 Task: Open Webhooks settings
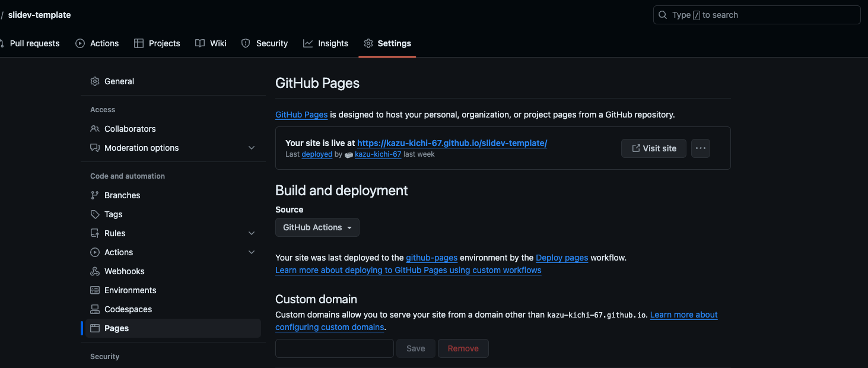point(173,271)
